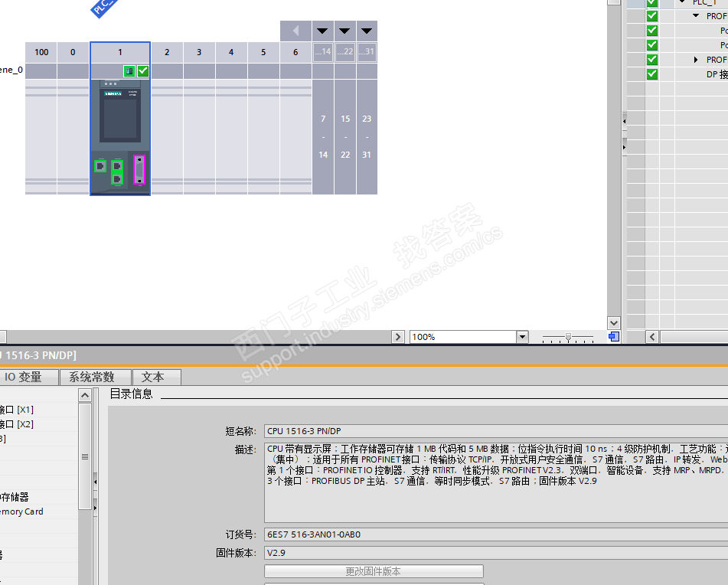Select the 接口 [X1] tree item
Image resolution: width=728 pixels, height=585 pixels.
16,410
